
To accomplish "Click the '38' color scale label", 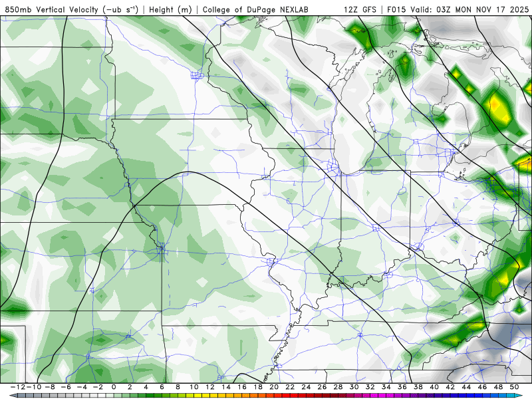I will [418, 387].
